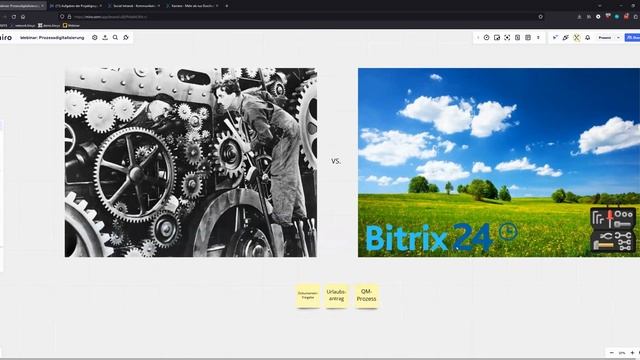Screen dimensions: 640x360
Task: Open the calendar-style icon in top toolbar
Action: [528, 38]
